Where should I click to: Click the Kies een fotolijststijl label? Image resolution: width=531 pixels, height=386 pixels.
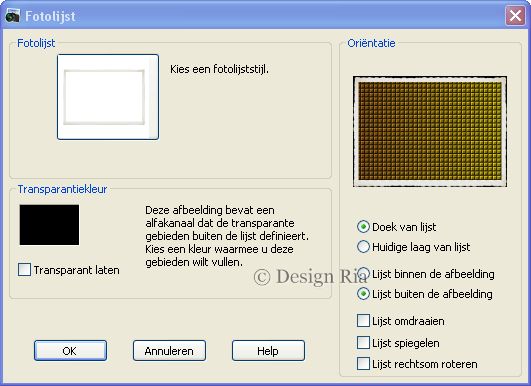[219, 69]
